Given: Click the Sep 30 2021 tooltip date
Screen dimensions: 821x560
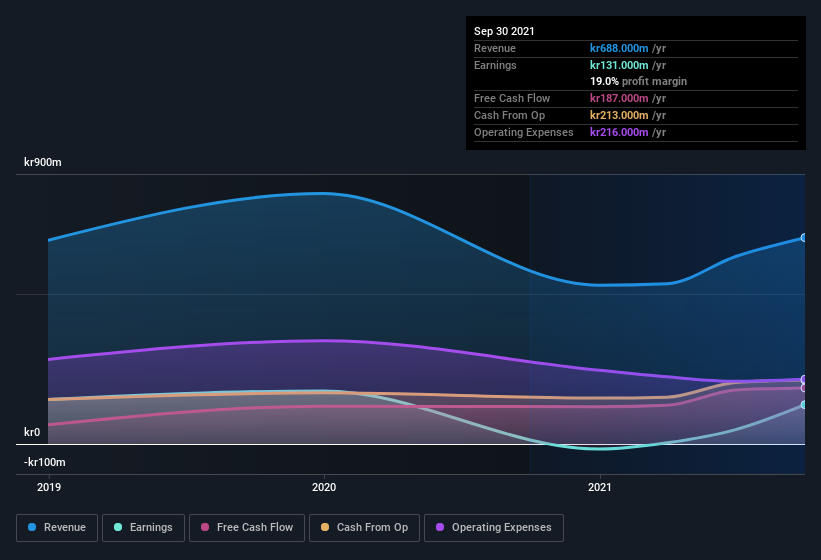Looking at the screenshot, I should (504, 31).
